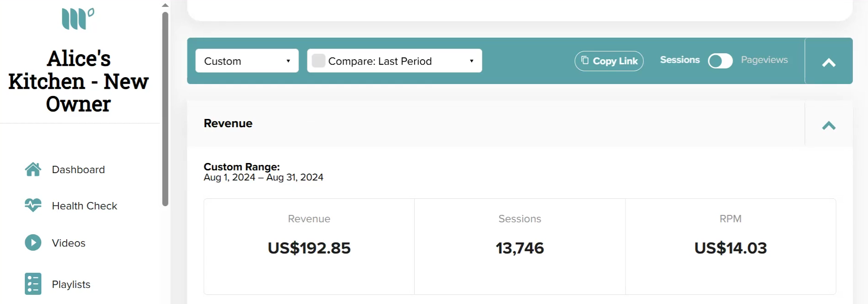The height and width of the screenshot is (304, 868).
Task: Click the sidebar scroll up arrow
Action: click(x=165, y=5)
